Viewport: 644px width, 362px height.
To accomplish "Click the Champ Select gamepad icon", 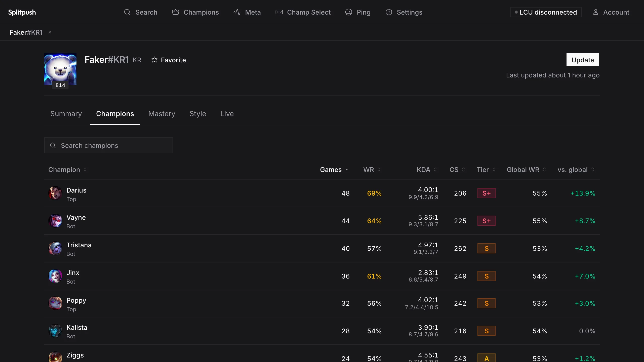I will coord(279,12).
